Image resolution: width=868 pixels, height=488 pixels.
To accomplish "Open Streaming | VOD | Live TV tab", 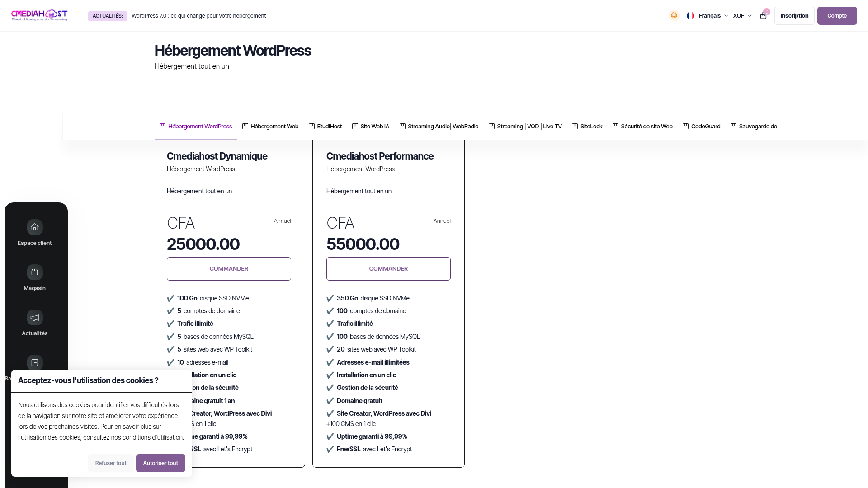I will point(525,127).
